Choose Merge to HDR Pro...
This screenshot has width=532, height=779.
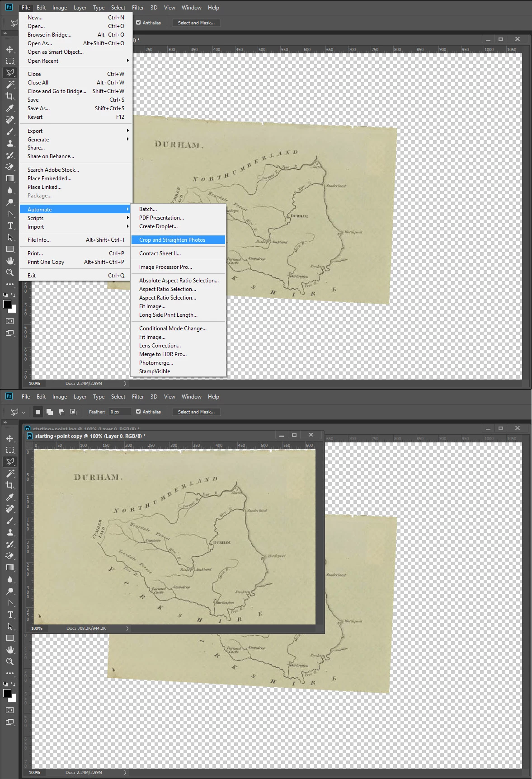pos(178,354)
